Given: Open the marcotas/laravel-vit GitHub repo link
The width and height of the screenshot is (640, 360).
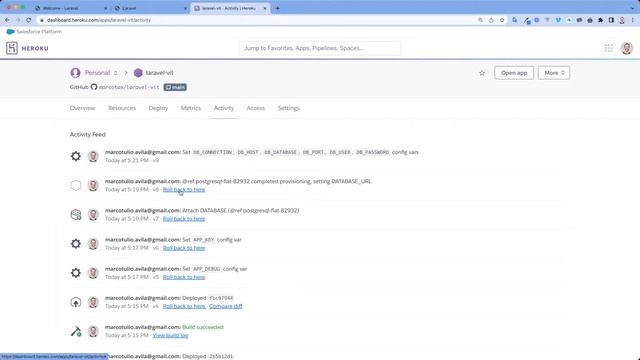Looking at the screenshot, I should pyautogui.click(x=129, y=87).
